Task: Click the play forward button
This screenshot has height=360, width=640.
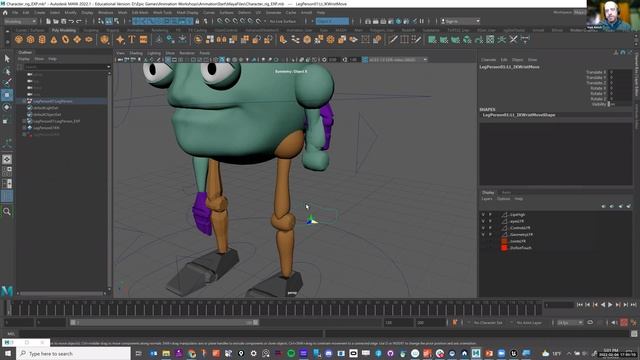Action: [610, 304]
